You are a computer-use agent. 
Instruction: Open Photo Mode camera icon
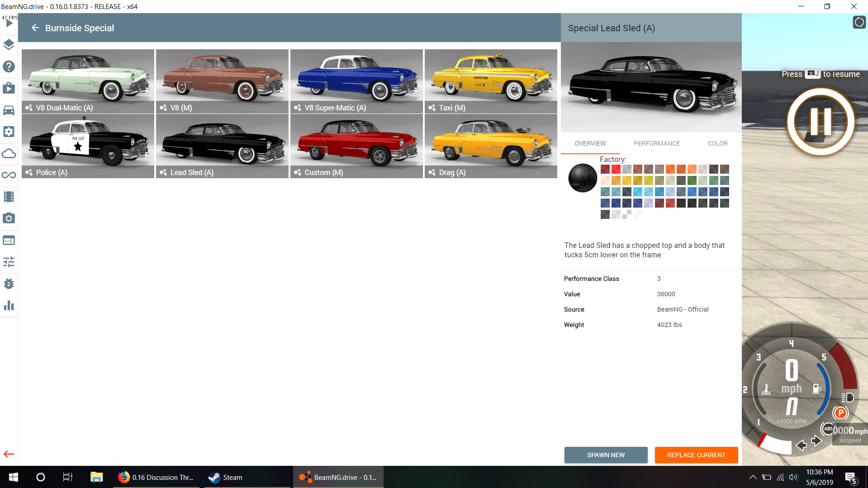(9, 218)
